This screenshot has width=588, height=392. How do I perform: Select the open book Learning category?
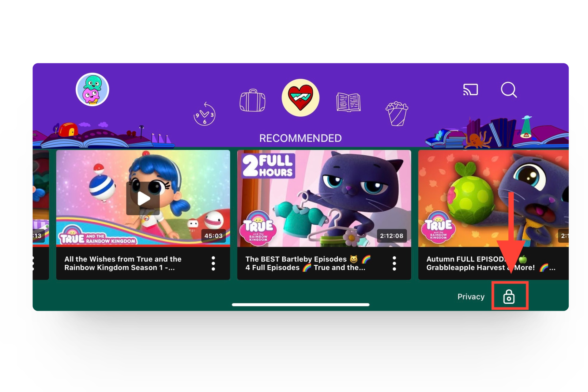pos(348,102)
